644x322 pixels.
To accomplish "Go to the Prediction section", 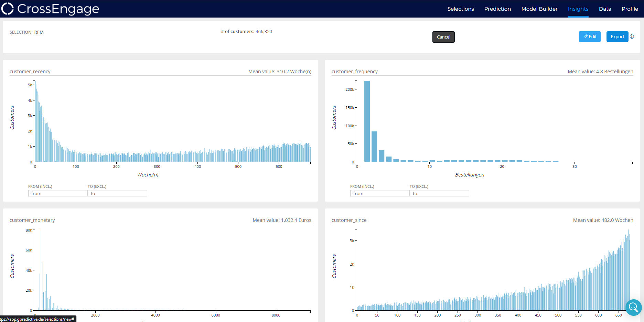I will pyautogui.click(x=497, y=9).
